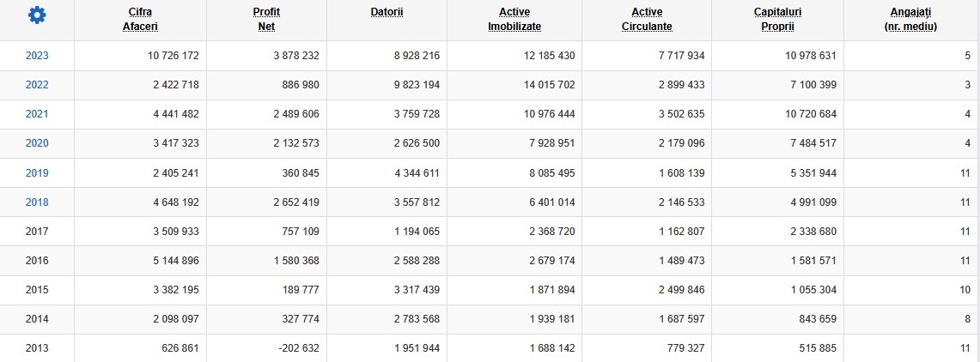Click the Active Imobilizate column header
980x362 pixels.
click(514, 20)
